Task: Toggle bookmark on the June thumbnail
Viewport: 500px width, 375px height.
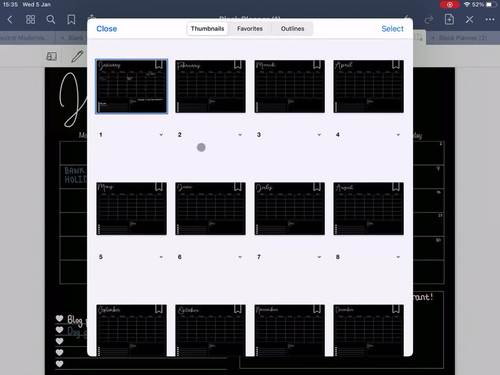Action: pyautogui.click(x=238, y=187)
